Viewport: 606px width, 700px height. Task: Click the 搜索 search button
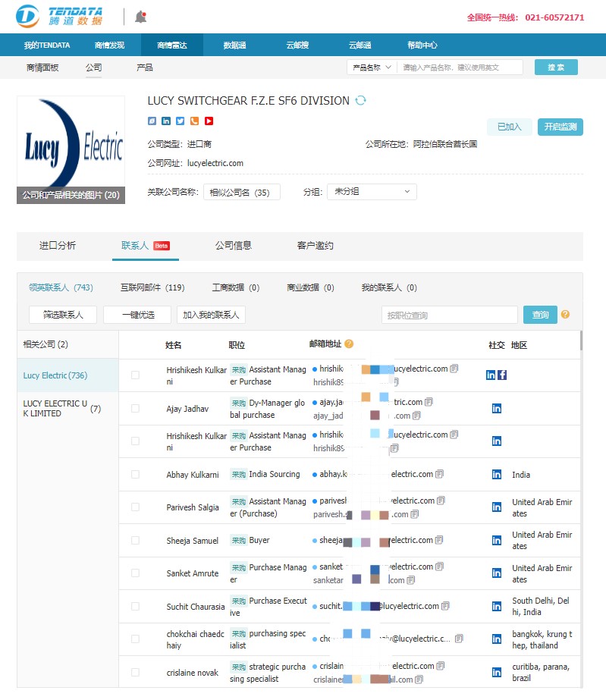556,67
